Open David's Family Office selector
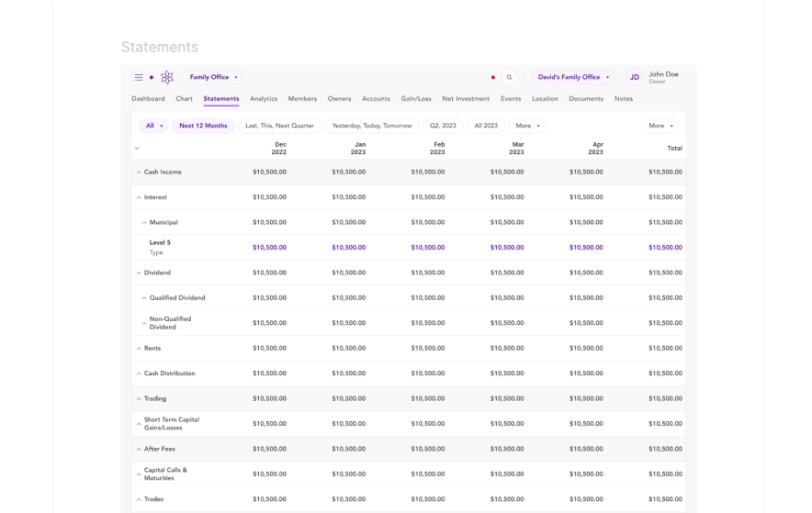The height and width of the screenshot is (513, 812). click(573, 78)
